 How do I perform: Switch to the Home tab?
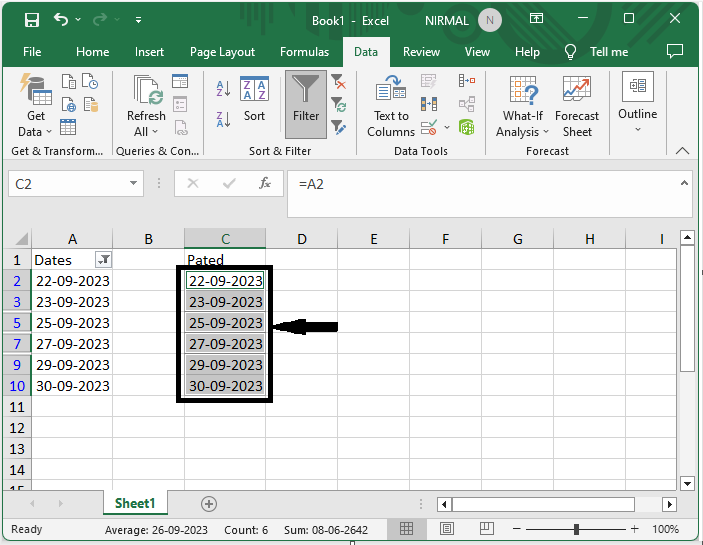pos(92,52)
